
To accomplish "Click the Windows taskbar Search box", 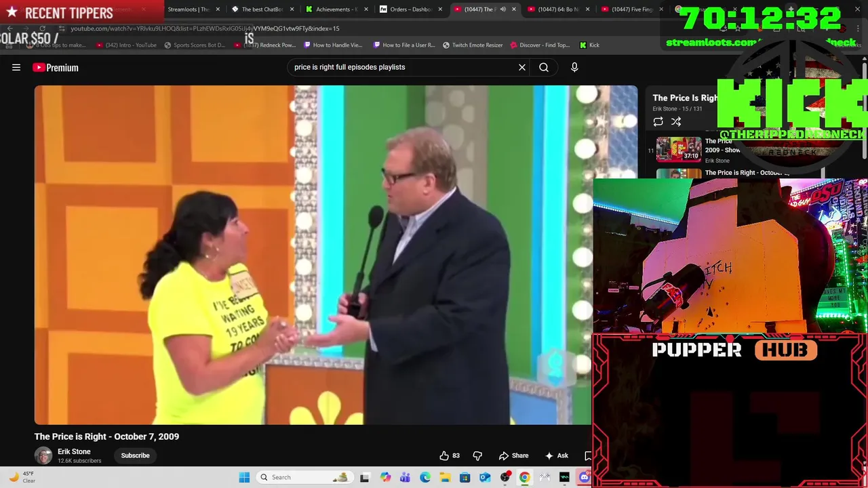I will tap(304, 477).
